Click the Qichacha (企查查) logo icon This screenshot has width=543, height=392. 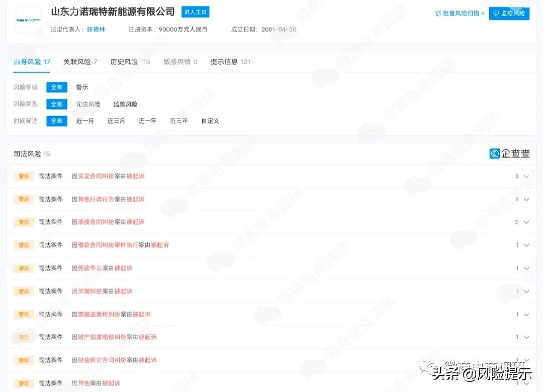(495, 153)
